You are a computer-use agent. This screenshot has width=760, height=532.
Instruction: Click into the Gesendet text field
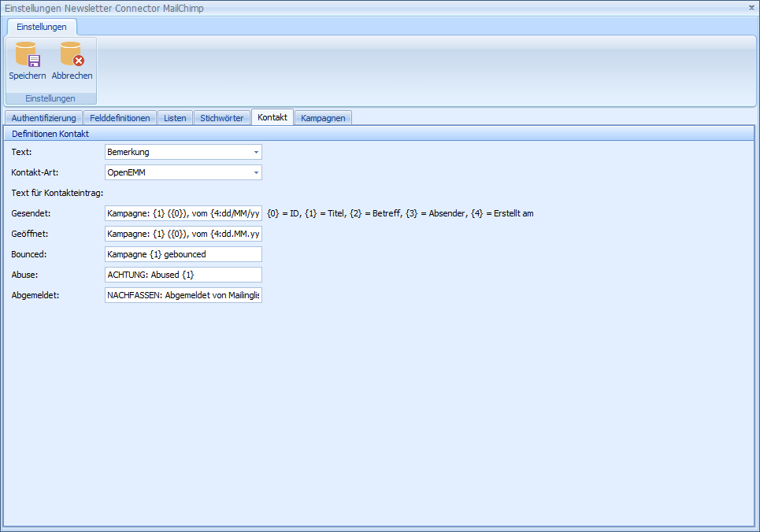[x=183, y=213]
